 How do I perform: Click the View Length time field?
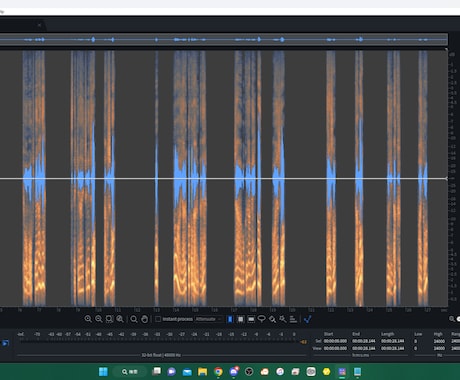(393, 348)
